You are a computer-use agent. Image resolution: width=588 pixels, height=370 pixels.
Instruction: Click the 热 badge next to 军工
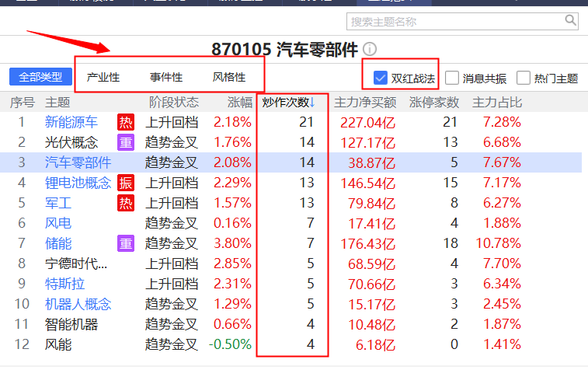coord(125,203)
